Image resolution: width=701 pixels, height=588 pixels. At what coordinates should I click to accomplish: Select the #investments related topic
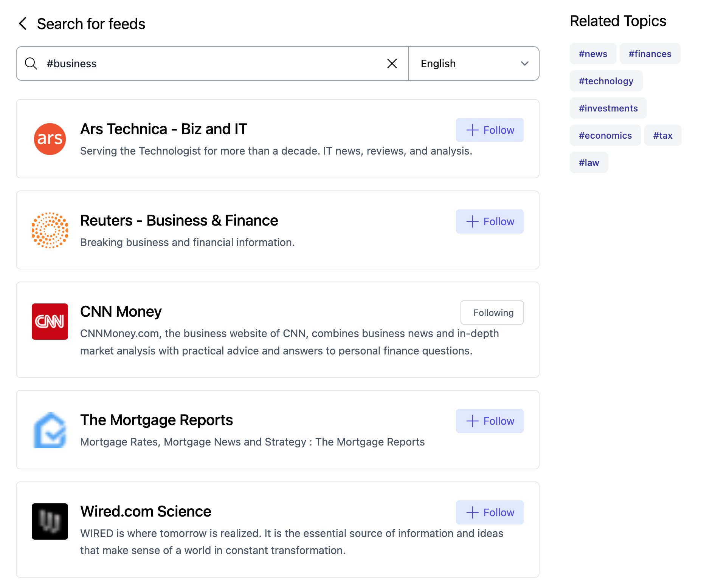[x=608, y=108]
